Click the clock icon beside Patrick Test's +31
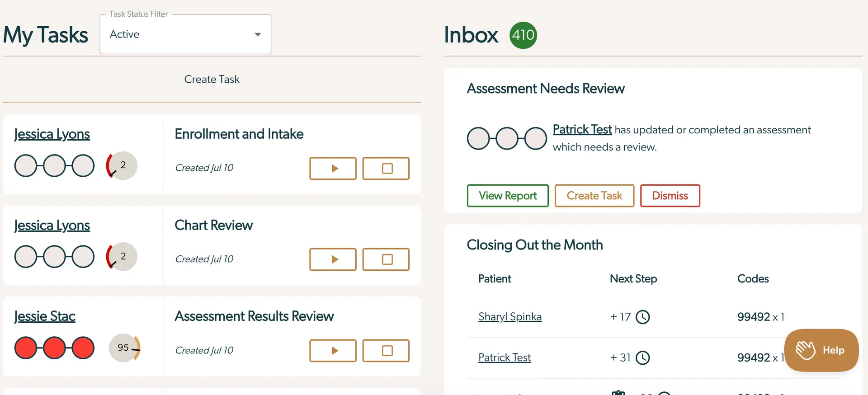868x395 pixels. (643, 357)
